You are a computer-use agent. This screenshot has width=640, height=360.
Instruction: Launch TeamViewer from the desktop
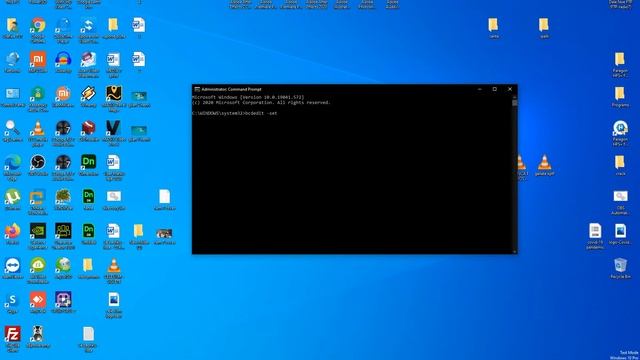[13, 268]
